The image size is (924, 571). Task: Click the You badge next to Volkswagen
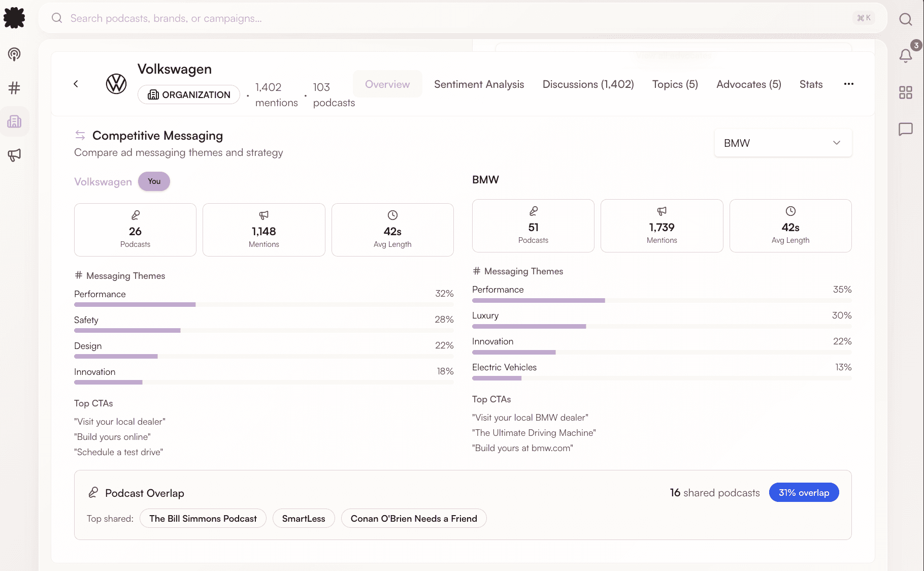(154, 181)
